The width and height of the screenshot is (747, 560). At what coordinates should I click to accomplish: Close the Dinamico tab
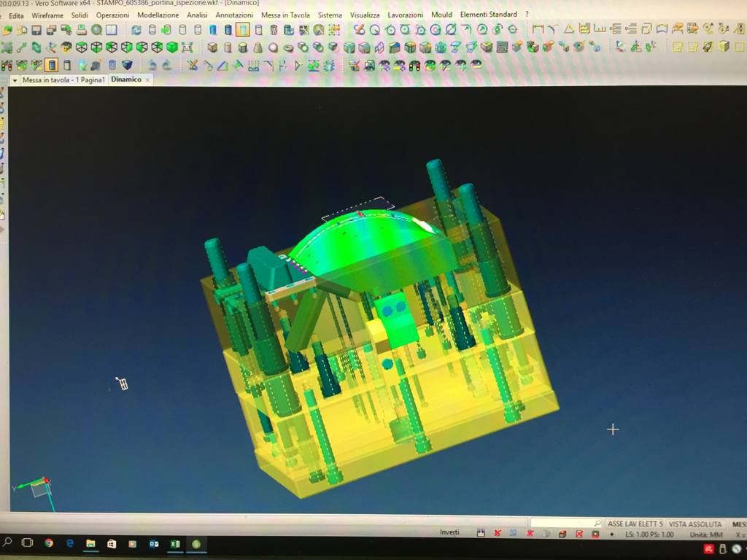tap(147, 80)
